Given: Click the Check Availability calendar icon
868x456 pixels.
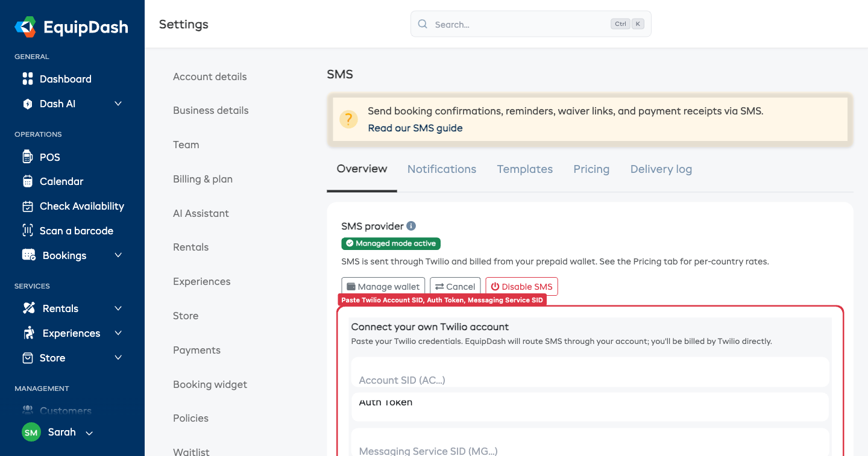Looking at the screenshot, I should pyautogui.click(x=27, y=206).
